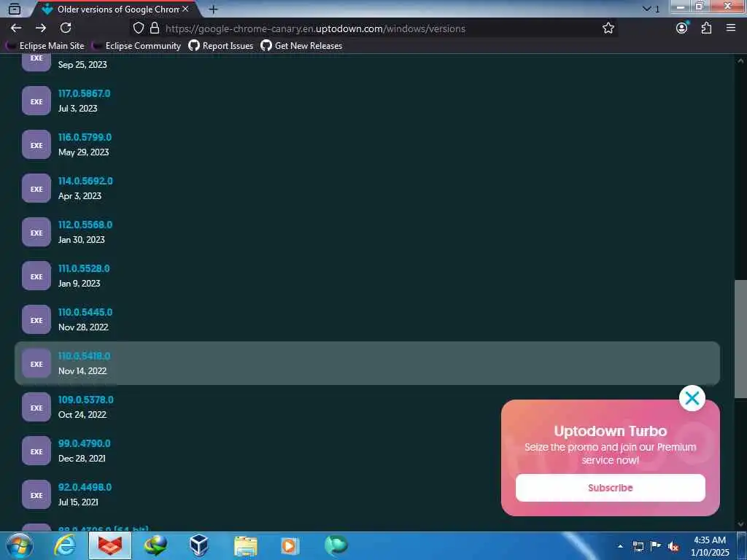Open version 99.0.4790.0 link
747x560 pixels.
[x=85, y=443]
